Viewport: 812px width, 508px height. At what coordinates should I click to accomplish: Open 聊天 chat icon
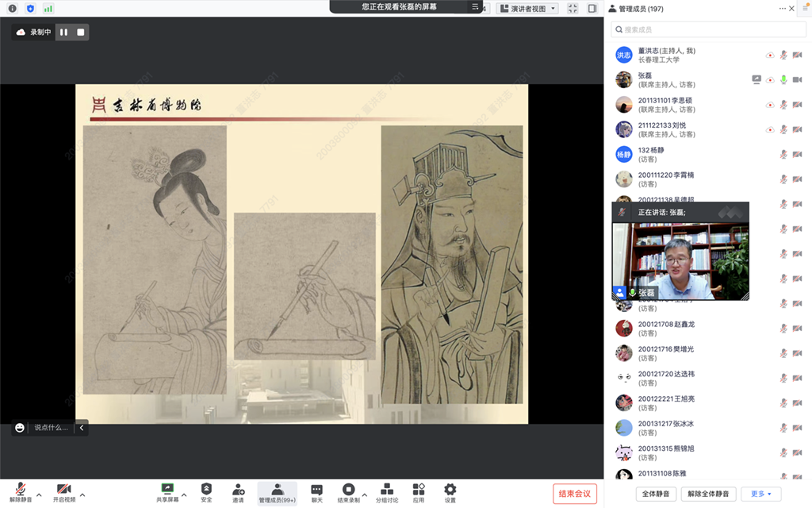coord(316,489)
